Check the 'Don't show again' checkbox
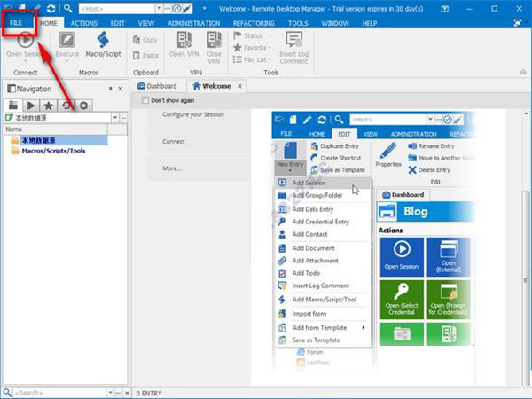The height and width of the screenshot is (399, 532). click(x=146, y=101)
